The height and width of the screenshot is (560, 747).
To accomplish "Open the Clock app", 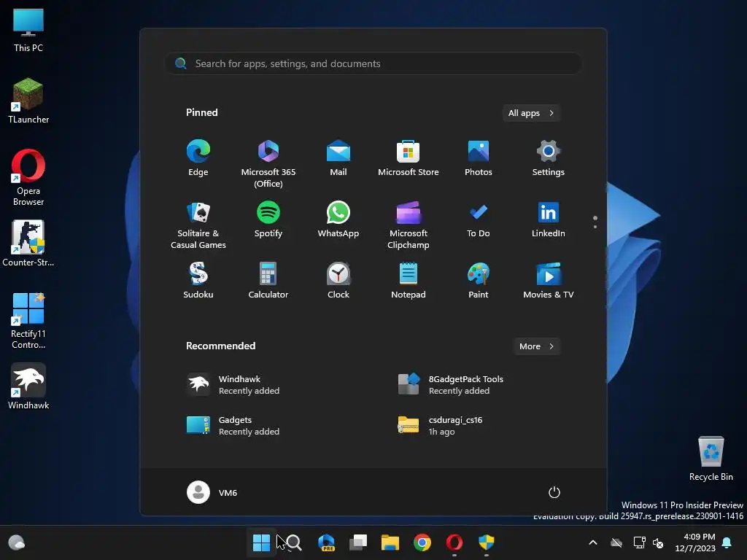I will coord(338,281).
